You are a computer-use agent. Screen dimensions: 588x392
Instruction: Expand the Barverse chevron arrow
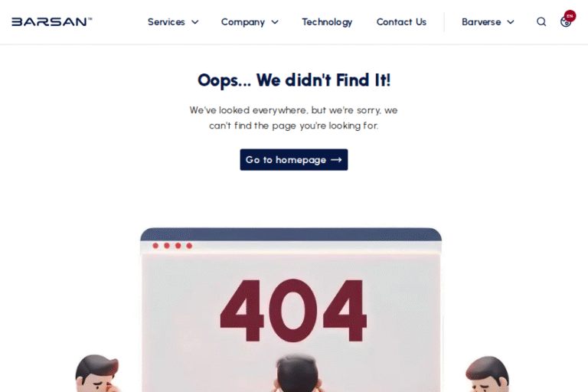[x=511, y=22]
